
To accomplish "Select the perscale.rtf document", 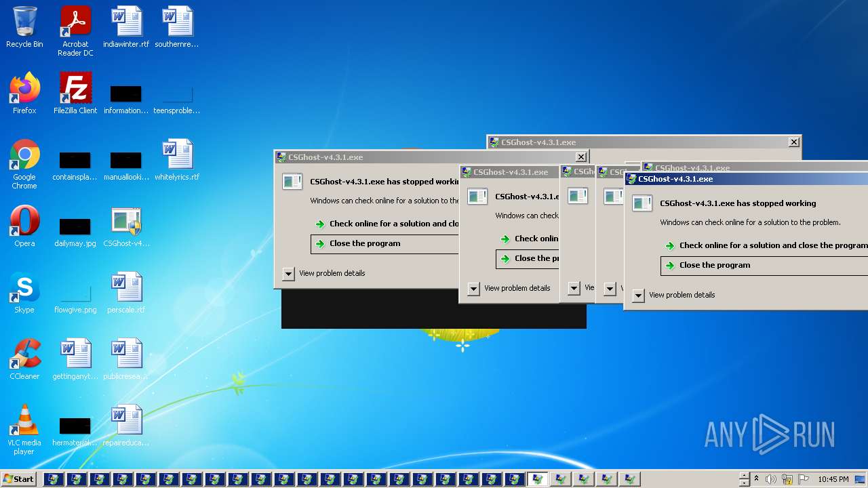I will click(126, 293).
